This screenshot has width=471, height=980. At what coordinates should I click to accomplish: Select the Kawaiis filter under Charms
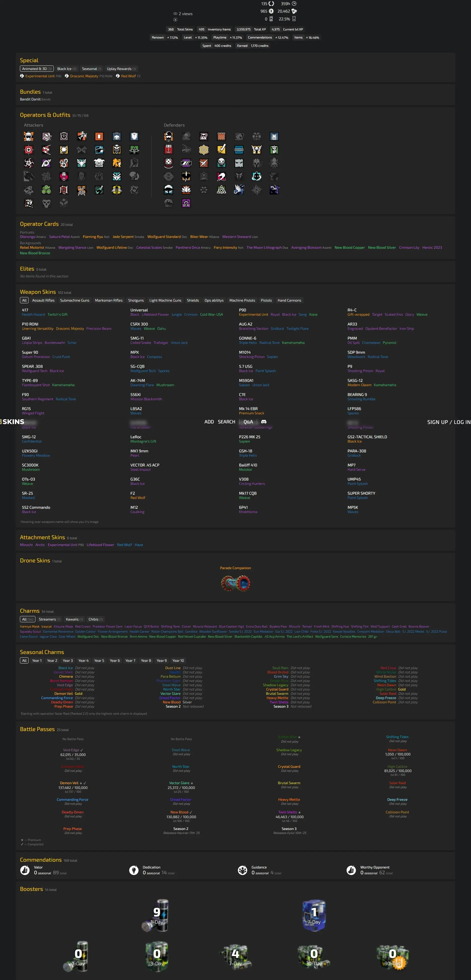pyautogui.click(x=74, y=619)
